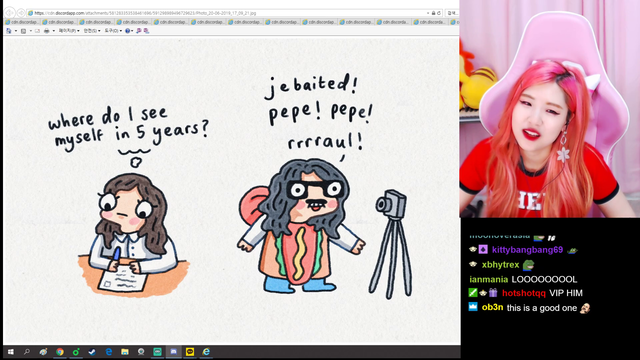Click the taskbar search magnifier icon
The width and height of the screenshot is (640, 360).
coord(27,351)
